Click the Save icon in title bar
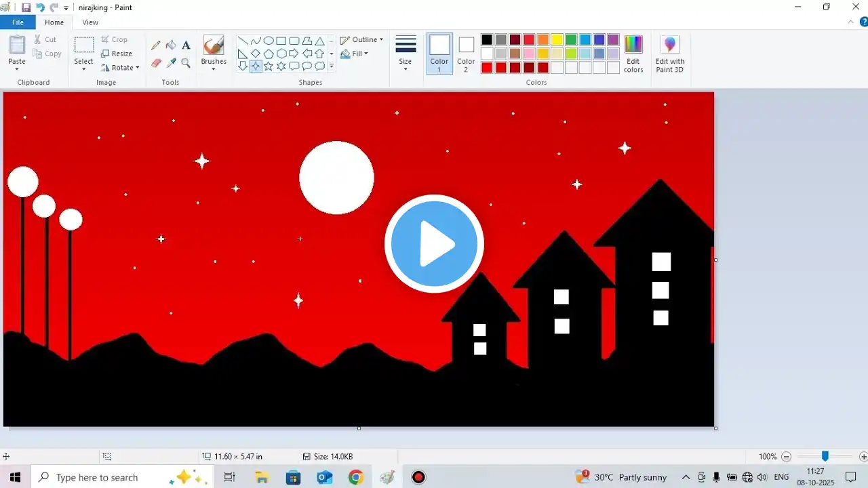Viewport: 868px width, 488px height. coord(26,7)
